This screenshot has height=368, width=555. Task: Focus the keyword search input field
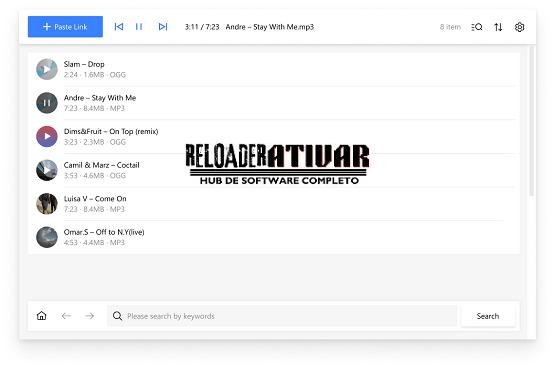click(x=282, y=316)
